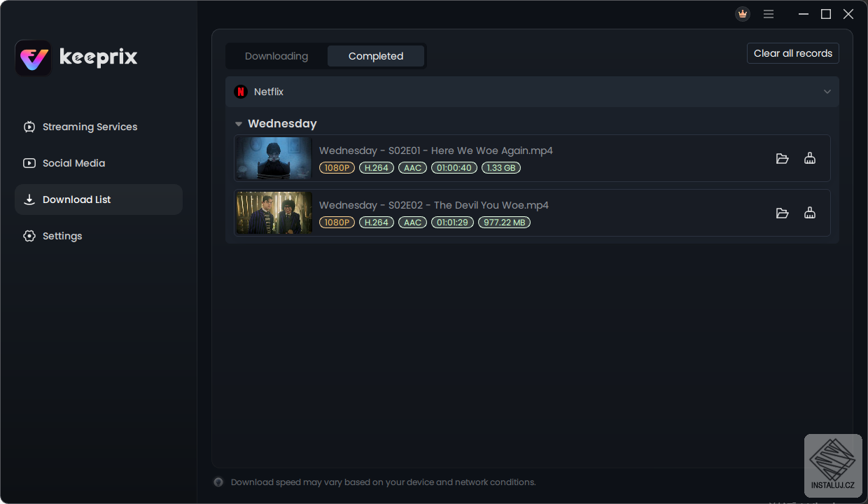The height and width of the screenshot is (504, 868).
Task: Open Streaming Services in the sidebar
Action: (x=99, y=127)
